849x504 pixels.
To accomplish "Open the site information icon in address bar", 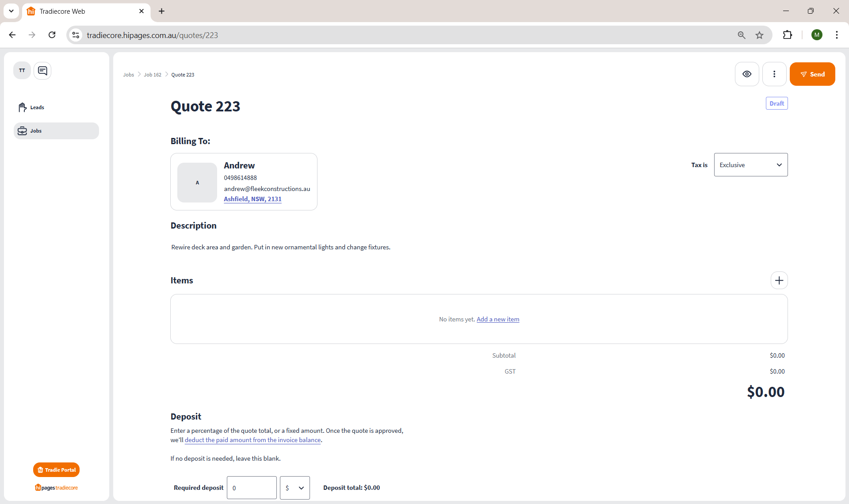I will coord(76,35).
